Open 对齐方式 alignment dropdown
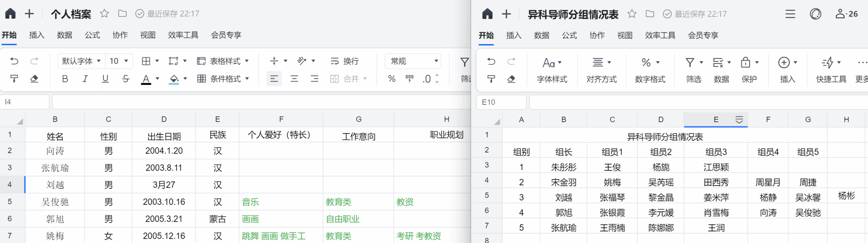This screenshot has height=243, width=868. (x=601, y=70)
